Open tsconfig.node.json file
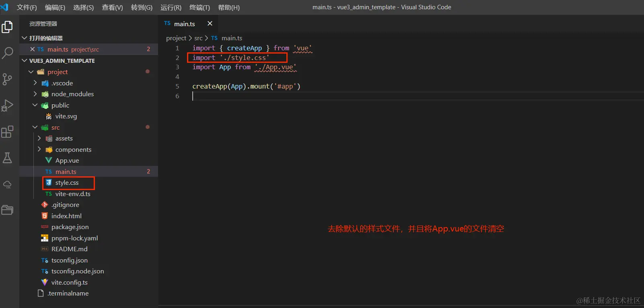Screen dimensions: 644x308 click(x=78, y=271)
